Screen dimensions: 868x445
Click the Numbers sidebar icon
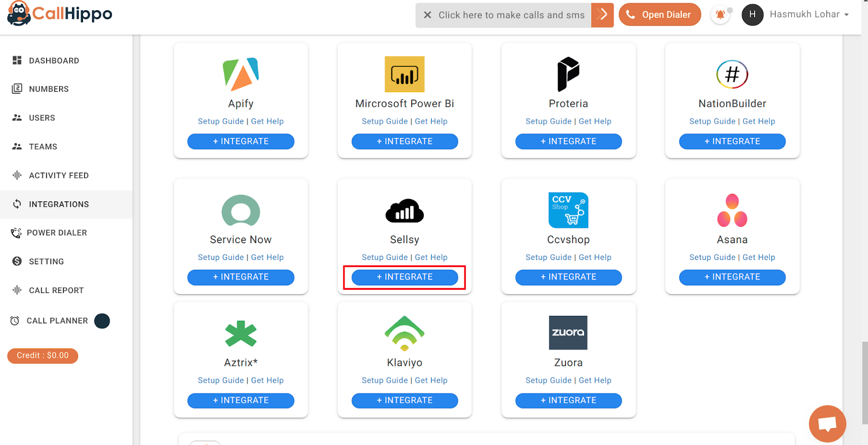click(x=17, y=88)
